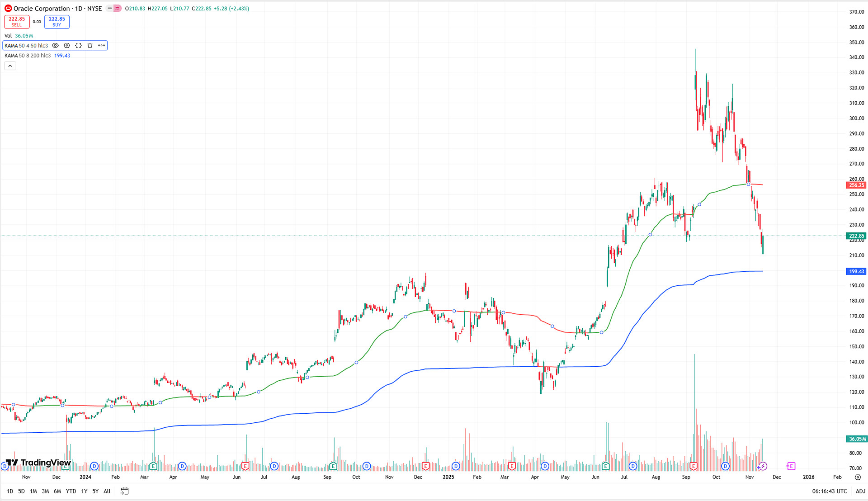Open more options for KAMA indicator
The image size is (868, 501).
click(102, 46)
